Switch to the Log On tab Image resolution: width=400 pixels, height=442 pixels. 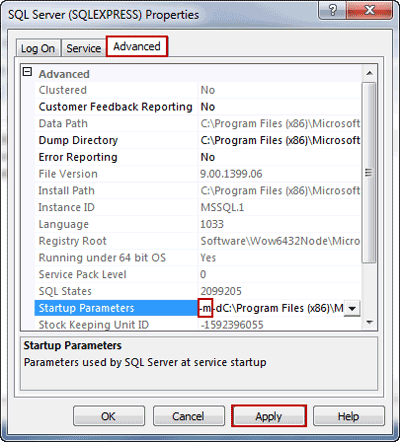point(38,48)
